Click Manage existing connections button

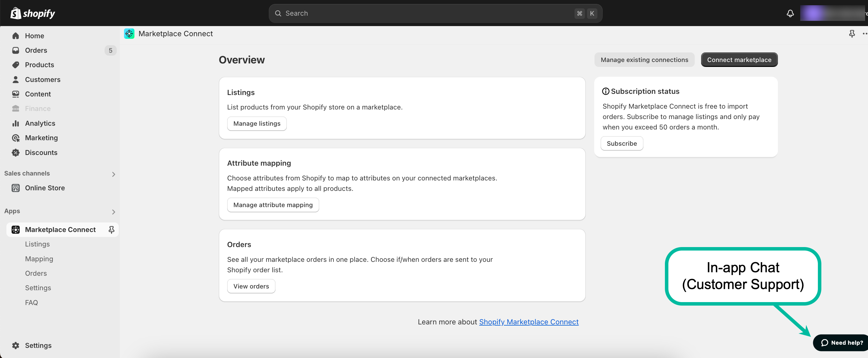click(x=644, y=60)
